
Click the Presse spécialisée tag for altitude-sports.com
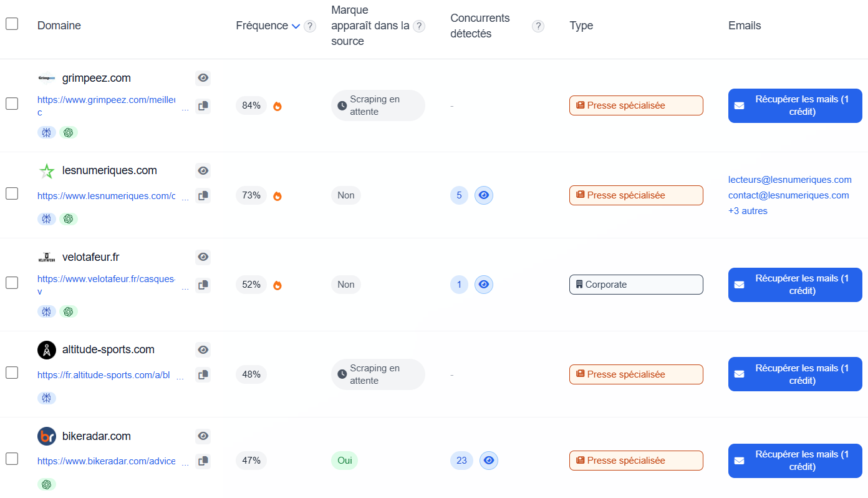click(636, 374)
